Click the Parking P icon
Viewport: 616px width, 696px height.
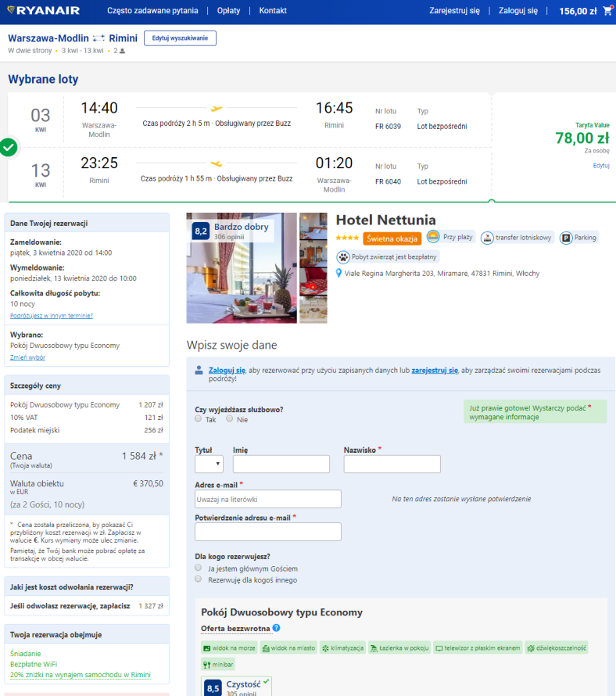coord(567,238)
